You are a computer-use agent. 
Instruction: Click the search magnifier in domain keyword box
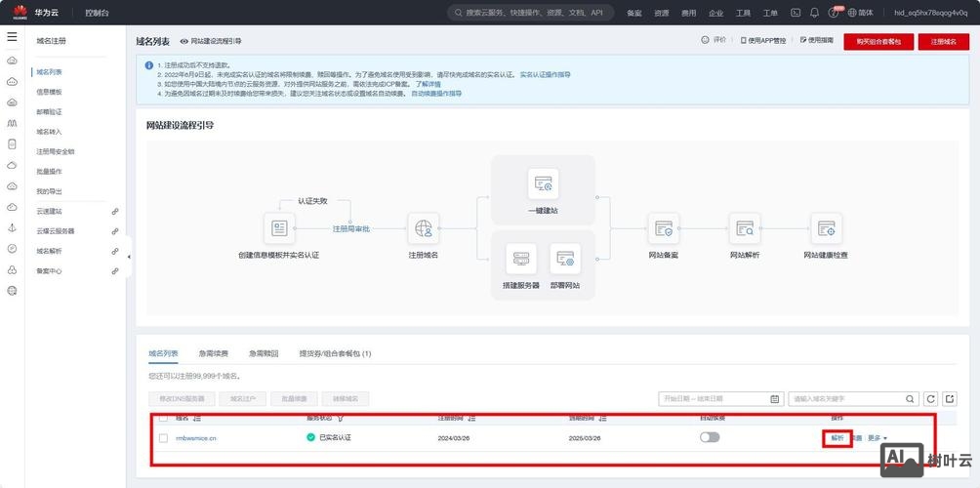[x=910, y=398]
